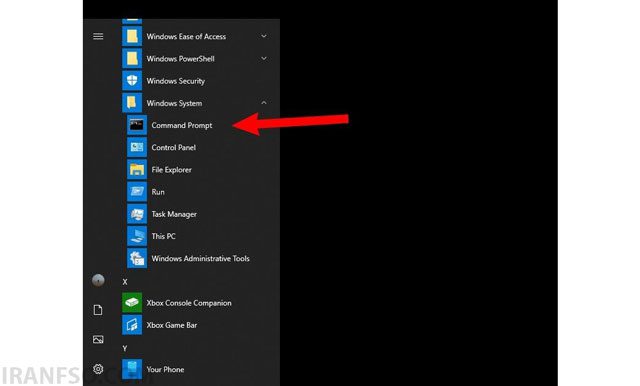Open Pictures from the Start sidebar
This screenshot has height=386, width=640.
coord(98,339)
